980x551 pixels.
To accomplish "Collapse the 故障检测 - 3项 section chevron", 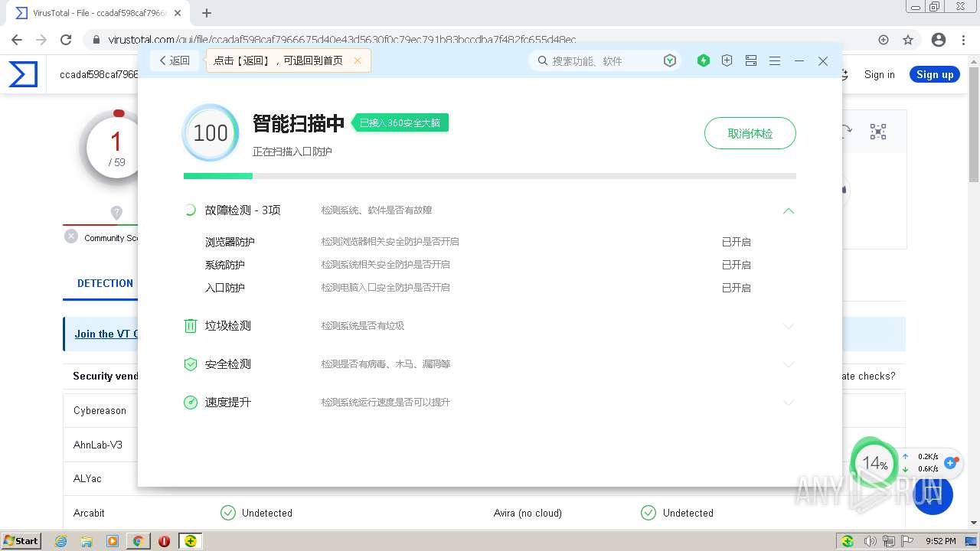I will (789, 210).
